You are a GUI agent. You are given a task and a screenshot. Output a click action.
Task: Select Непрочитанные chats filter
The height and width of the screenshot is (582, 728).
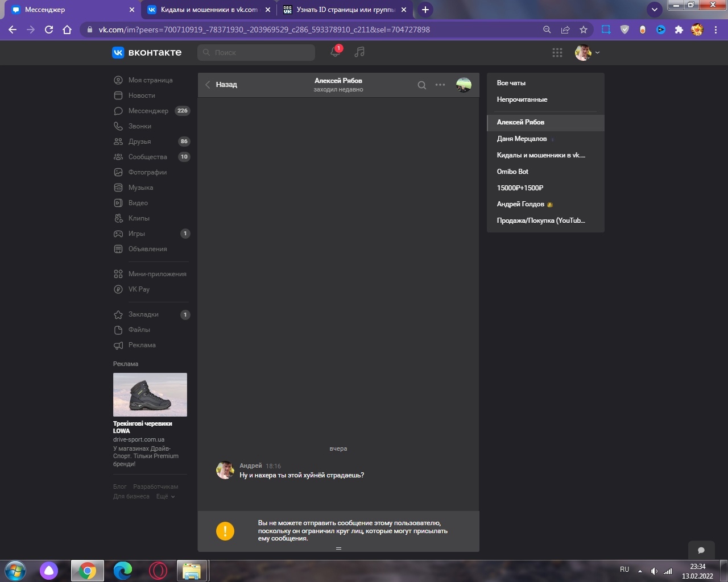522,99
